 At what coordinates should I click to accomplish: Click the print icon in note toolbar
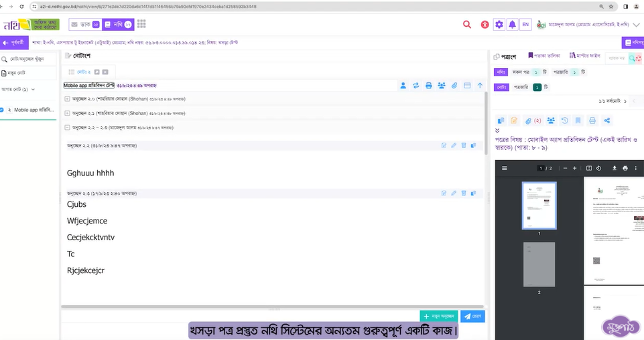(429, 86)
